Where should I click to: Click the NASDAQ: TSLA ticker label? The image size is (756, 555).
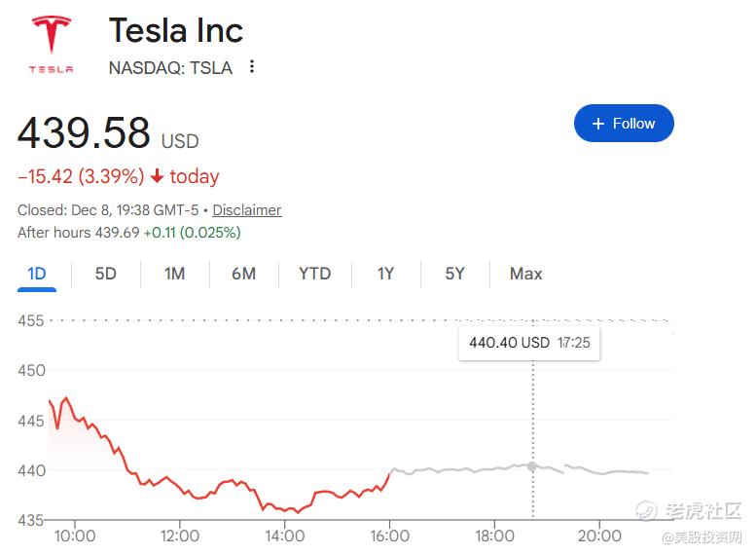point(170,68)
